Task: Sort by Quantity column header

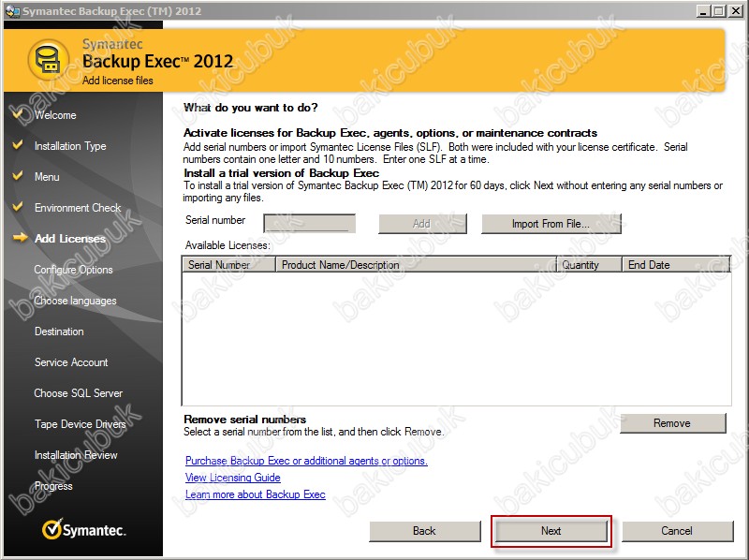Action: pos(590,265)
